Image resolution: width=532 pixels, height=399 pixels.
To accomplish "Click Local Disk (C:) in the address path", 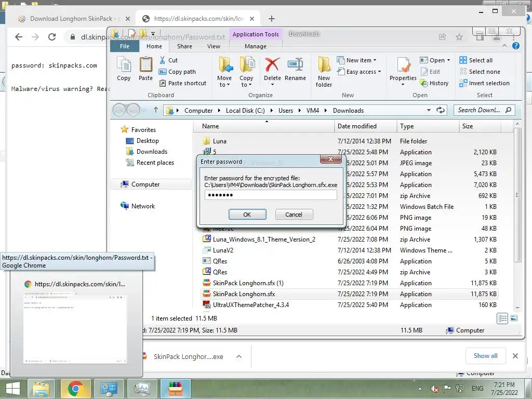I will coord(245,111).
